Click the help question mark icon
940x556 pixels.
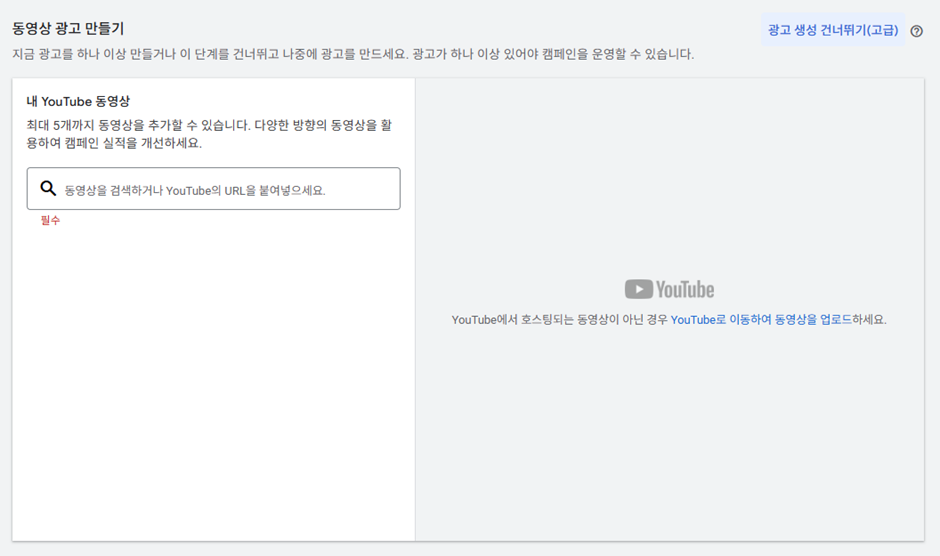pos(916,31)
